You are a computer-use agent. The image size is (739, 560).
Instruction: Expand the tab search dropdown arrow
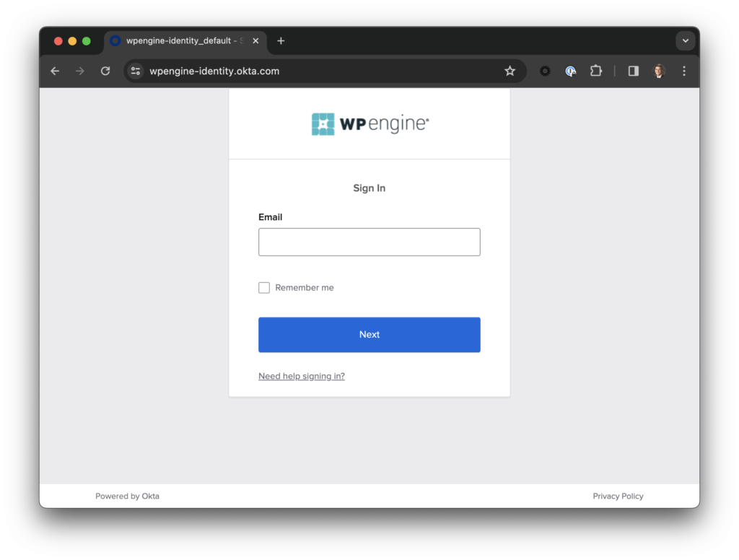click(x=686, y=41)
